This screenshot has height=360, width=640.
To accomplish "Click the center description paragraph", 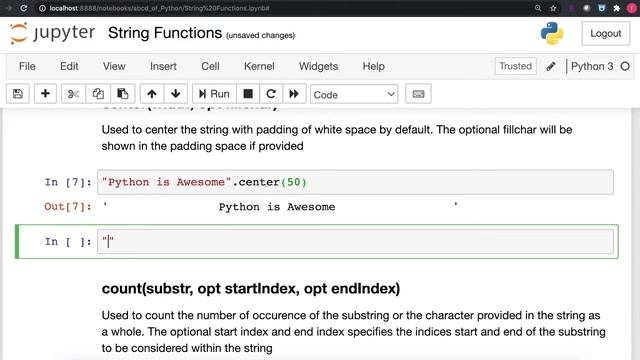I will click(337, 138).
